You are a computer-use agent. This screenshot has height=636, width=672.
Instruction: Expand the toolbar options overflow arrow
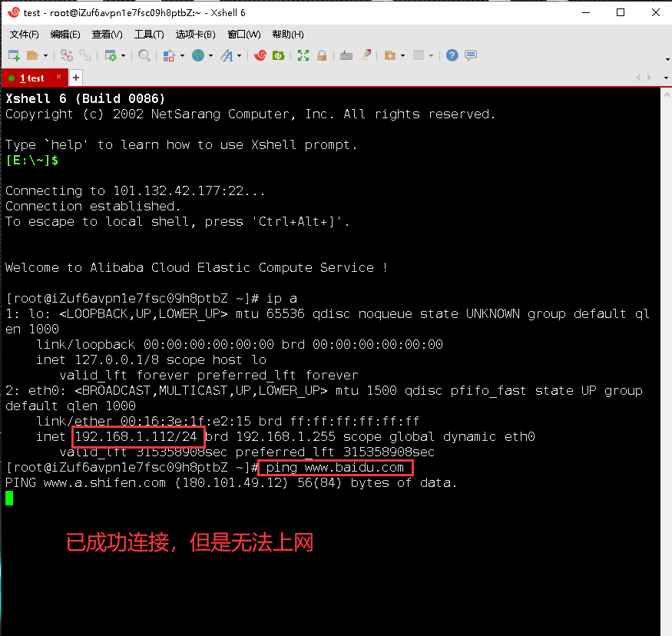click(667, 59)
